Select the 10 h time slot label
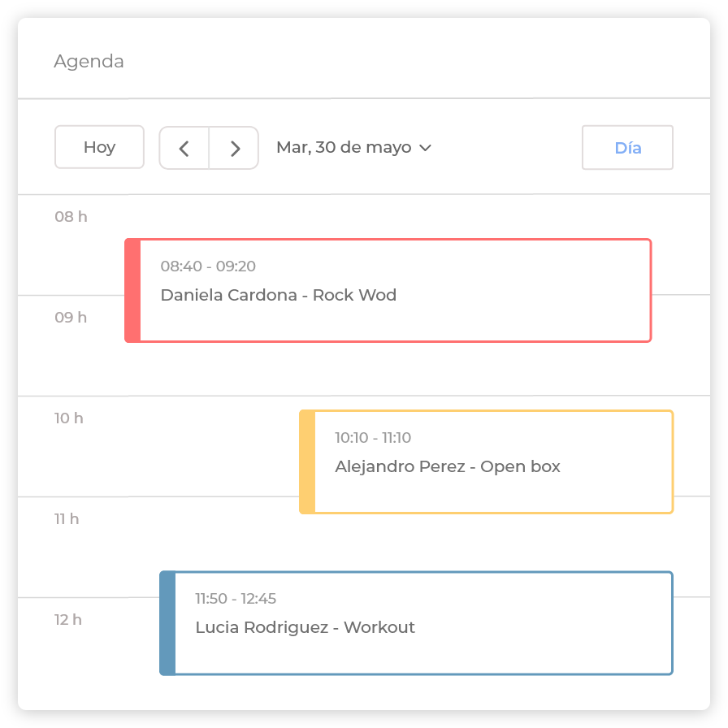This screenshot has width=728, height=728. coord(69,418)
